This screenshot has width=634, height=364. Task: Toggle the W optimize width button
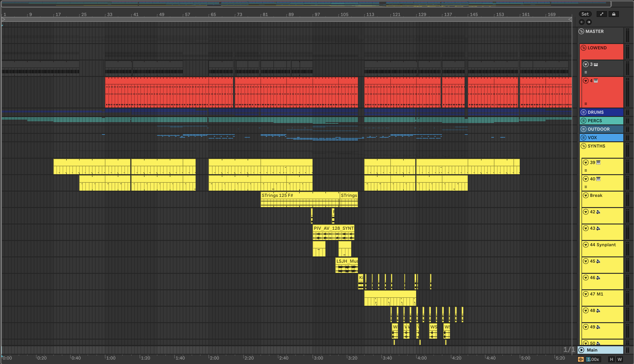[620, 359]
